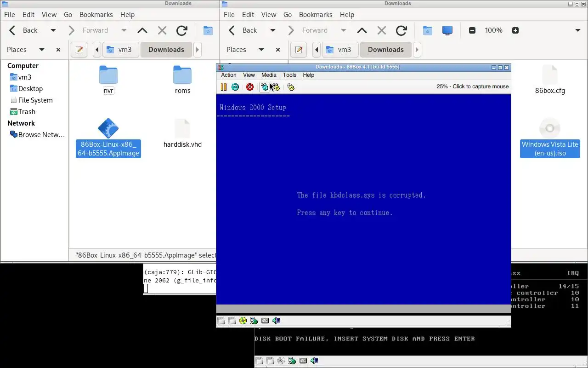
Task: Zoom in within the right file manager
Action: tap(515, 30)
